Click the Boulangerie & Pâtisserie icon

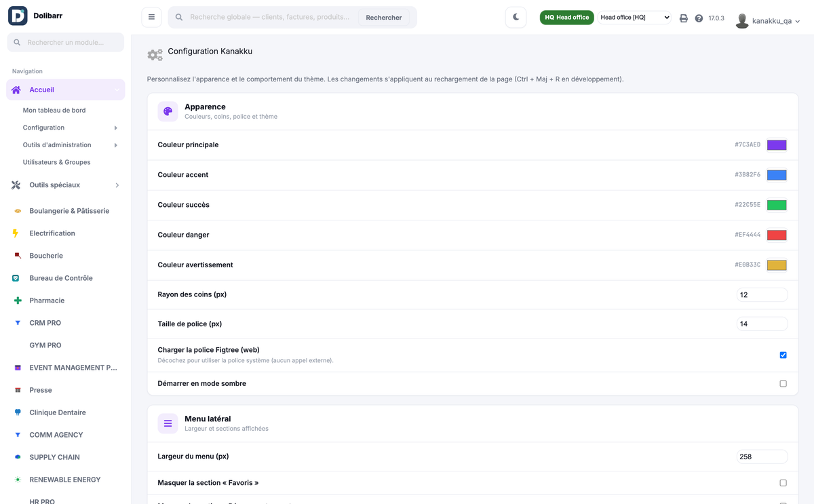click(18, 211)
